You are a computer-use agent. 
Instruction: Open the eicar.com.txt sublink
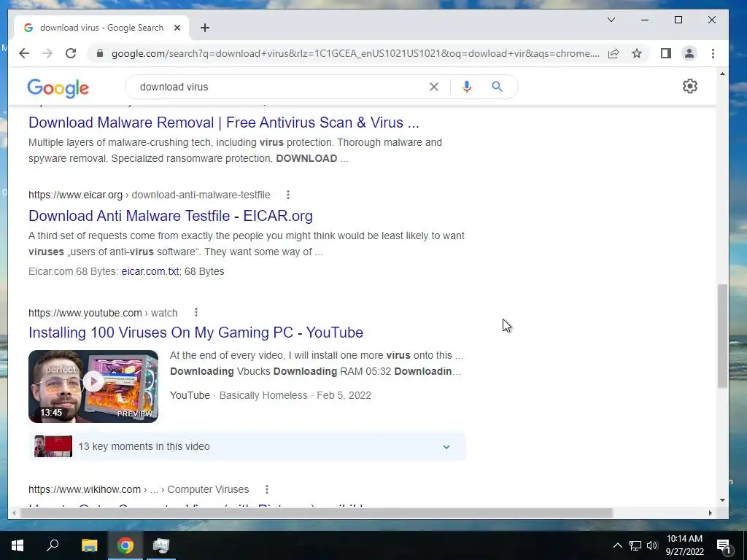click(150, 271)
